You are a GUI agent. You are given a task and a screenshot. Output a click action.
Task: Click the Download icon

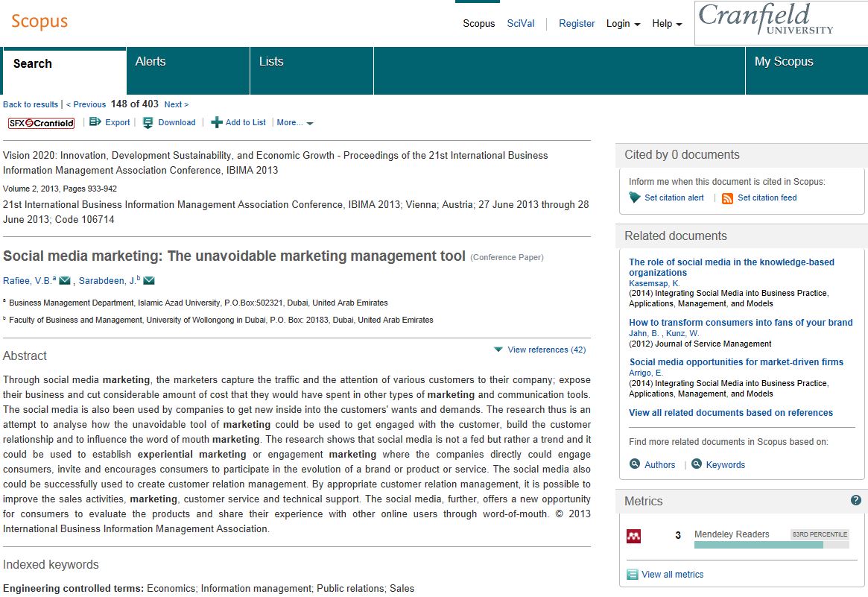click(148, 123)
